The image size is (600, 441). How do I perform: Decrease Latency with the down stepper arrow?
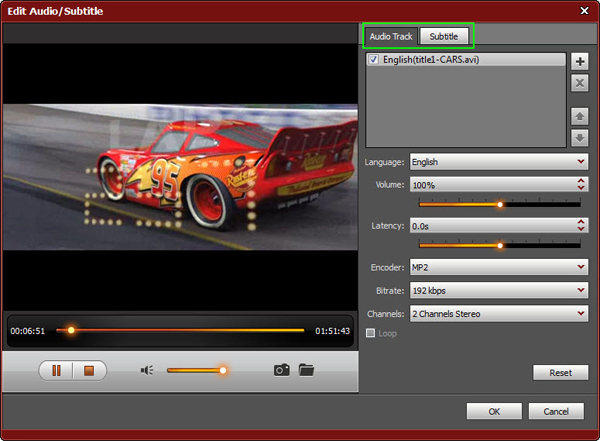tap(581, 229)
